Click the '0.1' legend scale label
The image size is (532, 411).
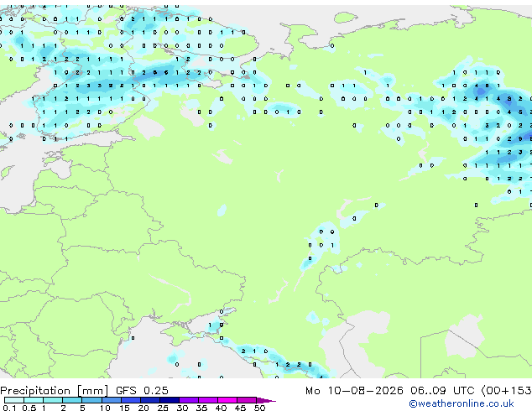click(9, 408)
